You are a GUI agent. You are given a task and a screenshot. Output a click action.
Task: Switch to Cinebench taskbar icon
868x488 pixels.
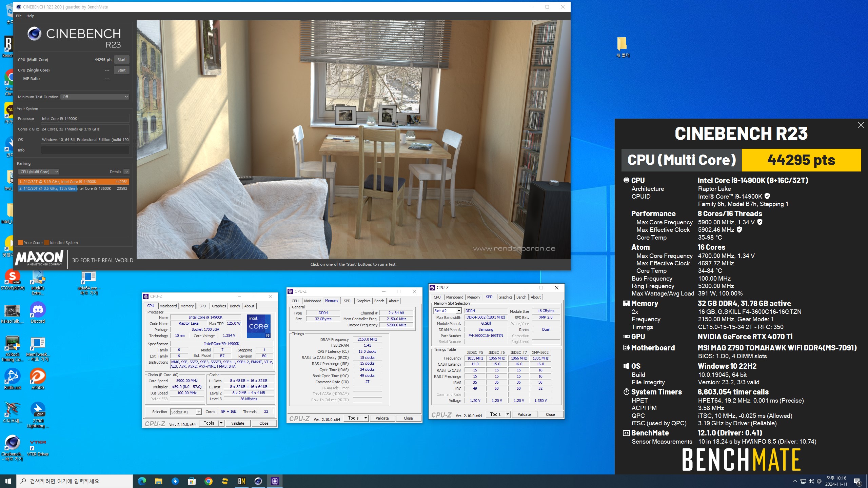click(258, 481)
